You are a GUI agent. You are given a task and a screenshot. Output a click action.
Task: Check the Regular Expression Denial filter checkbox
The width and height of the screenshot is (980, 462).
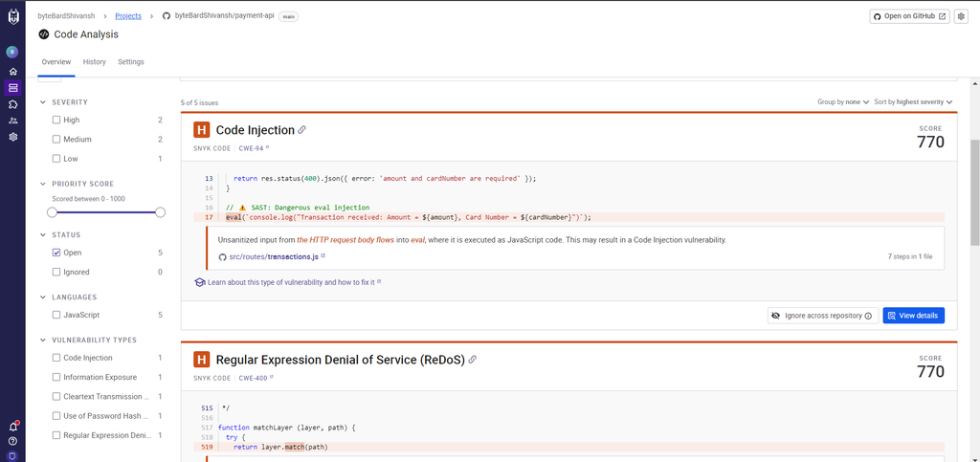pos(56,435)
